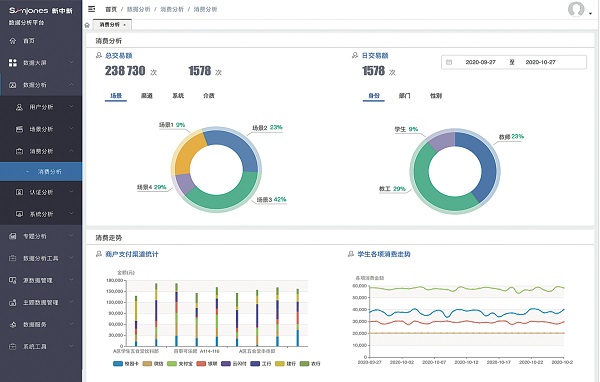Select the 消费分析 submenu item highlighted in blue
600x382 pixels.
click(x=41, y=172)
